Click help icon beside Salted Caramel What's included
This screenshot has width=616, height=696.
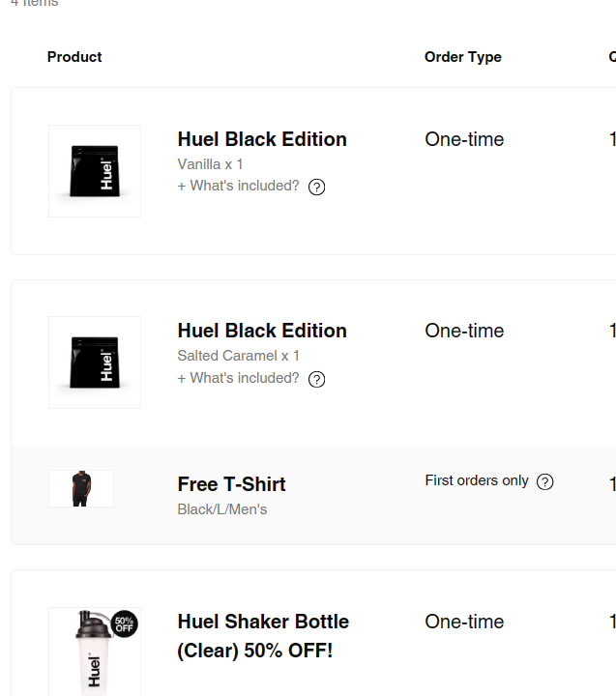(316, 379)
